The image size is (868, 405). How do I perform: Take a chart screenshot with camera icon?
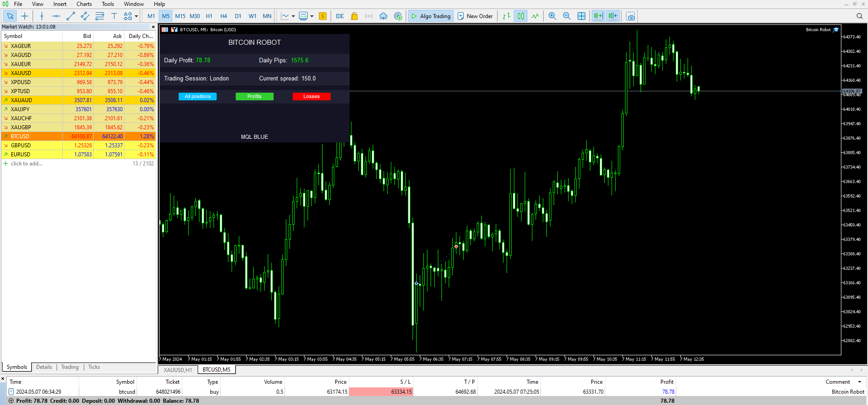point(631,16)
